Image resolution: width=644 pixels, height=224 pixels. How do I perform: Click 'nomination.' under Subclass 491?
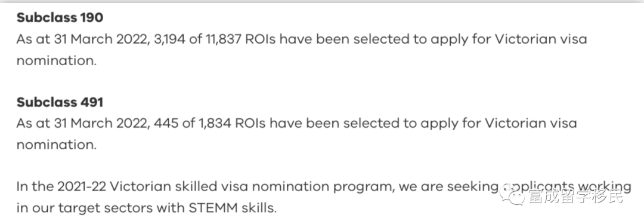coord(56,145)
